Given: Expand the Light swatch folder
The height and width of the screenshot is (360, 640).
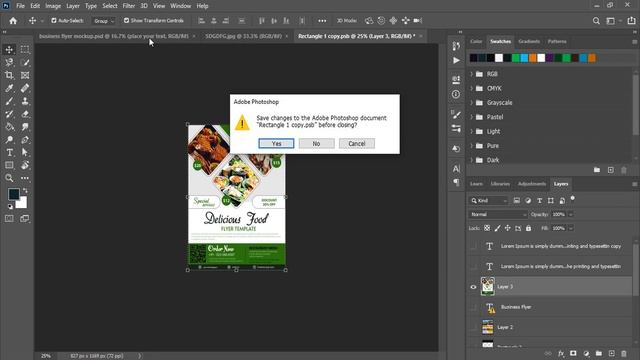Looking at the screenshot, I should pos(471,131).
